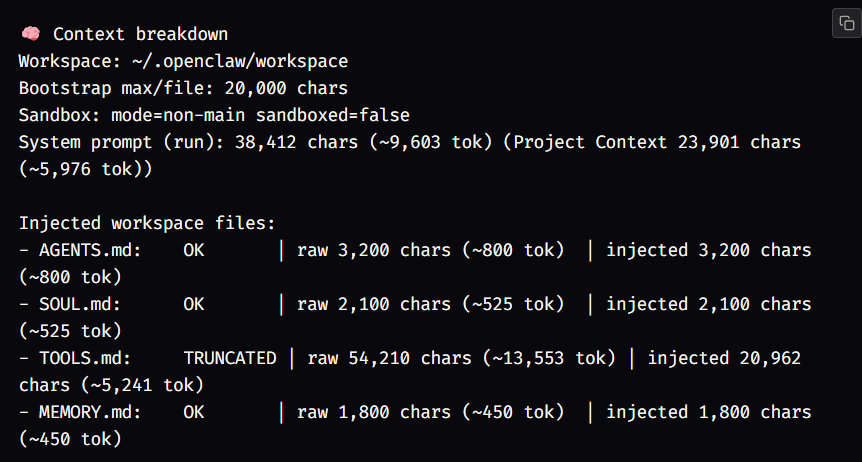Click the raw 54,210 chars value
Image resolution: width=862 pixels, height=462 pixels.
[379, 358]
